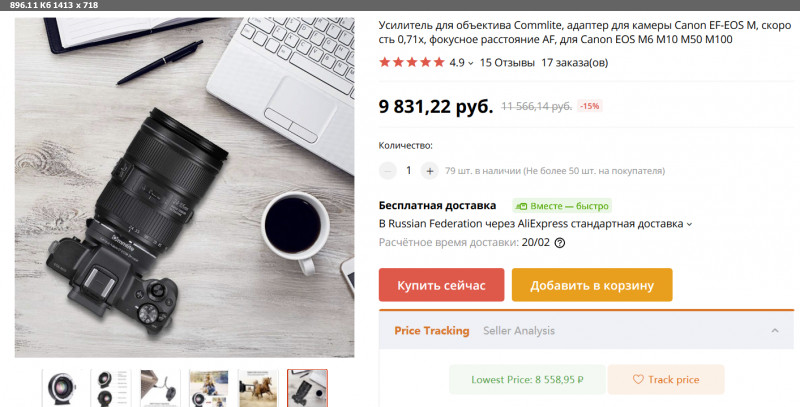Select the third product thumbnail
The width and height of the screenshot is (800, 407).
click(x=160, y=387)
